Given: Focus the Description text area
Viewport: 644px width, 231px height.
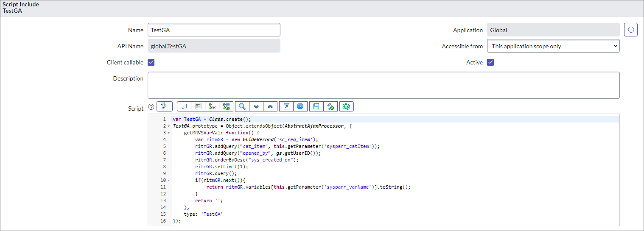Looking at the screenshot, I should (x=384, y=85).
